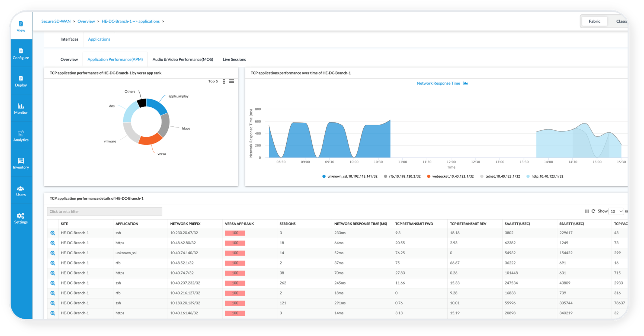Open the Analytics sidebar section

coord(21,136)
